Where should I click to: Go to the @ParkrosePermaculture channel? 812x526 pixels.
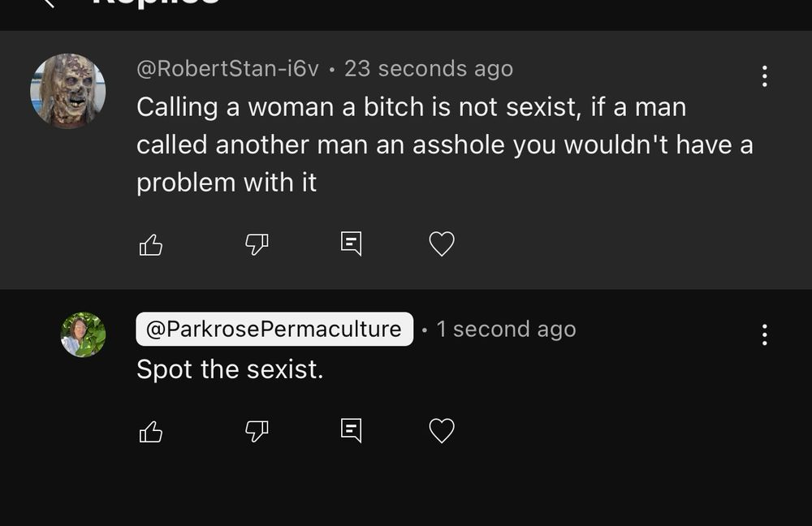pos(274,329)
